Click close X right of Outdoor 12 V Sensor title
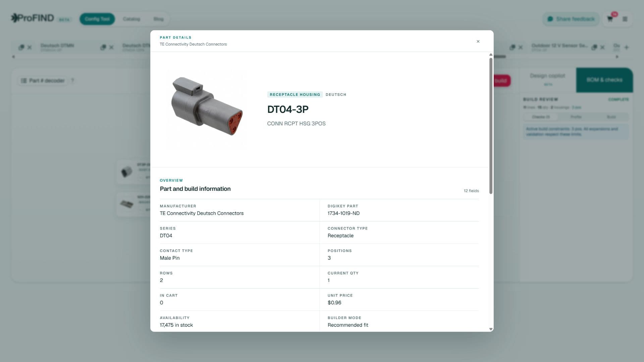Screen dimensions: 644x362 [x=602, y=47]
